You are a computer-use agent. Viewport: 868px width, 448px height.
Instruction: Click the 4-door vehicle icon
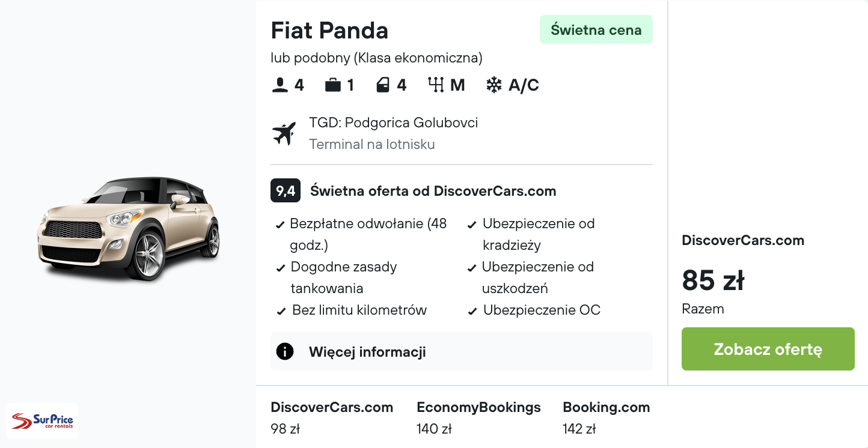(382, 85)
